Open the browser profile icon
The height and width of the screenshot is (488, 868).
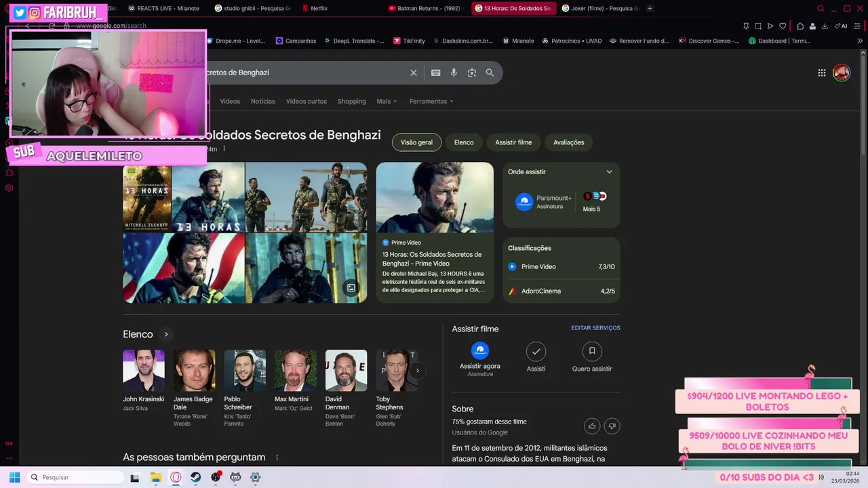coord(812,26)
